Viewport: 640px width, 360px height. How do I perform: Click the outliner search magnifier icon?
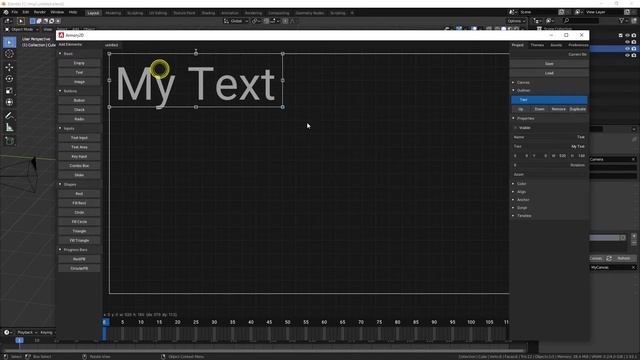[566, 20]
